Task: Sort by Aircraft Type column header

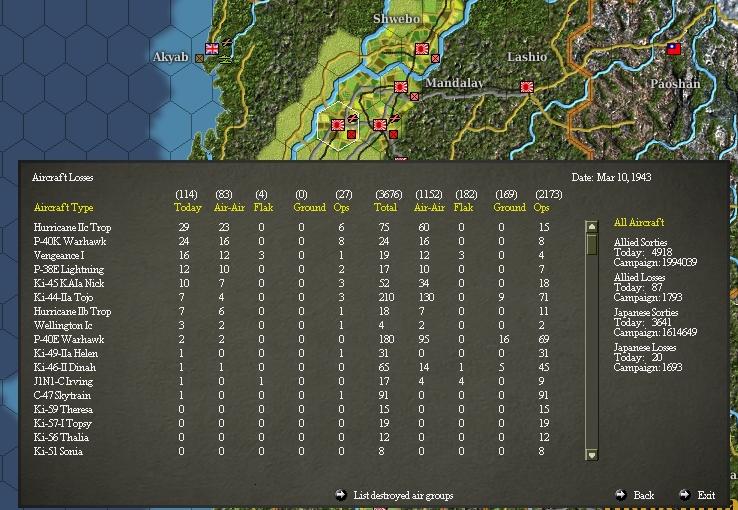Action: coord(64,207)
